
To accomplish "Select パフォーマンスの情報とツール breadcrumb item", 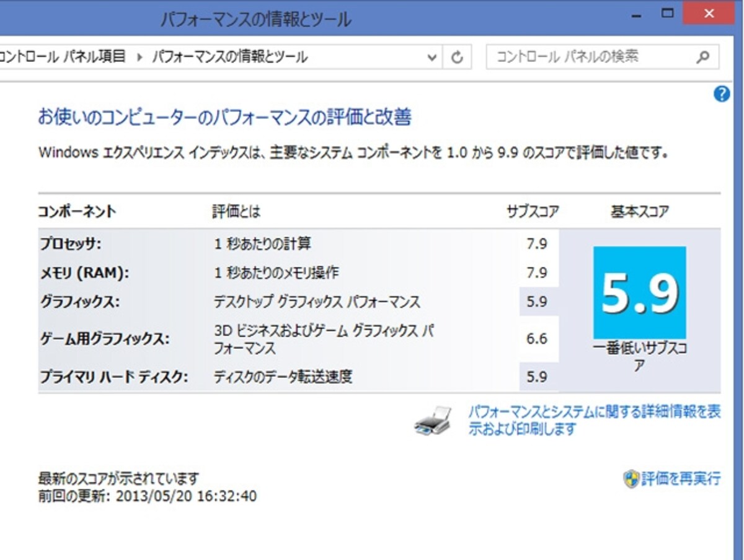I will tap(229, 58).
